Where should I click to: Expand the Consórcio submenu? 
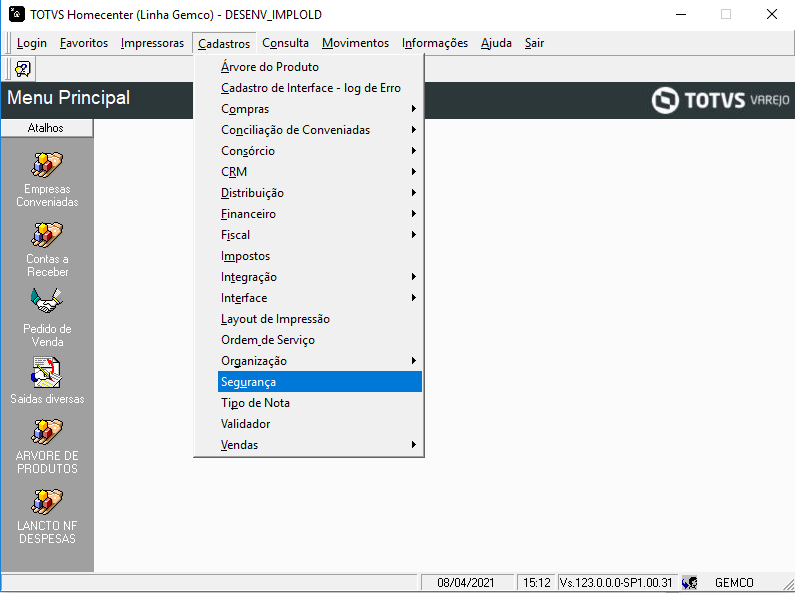point(320,151)
